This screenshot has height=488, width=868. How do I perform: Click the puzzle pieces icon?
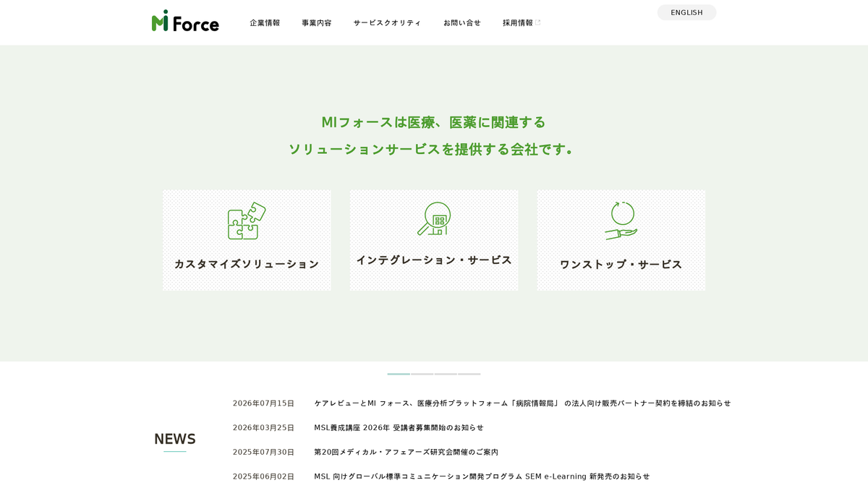(247, 221)
